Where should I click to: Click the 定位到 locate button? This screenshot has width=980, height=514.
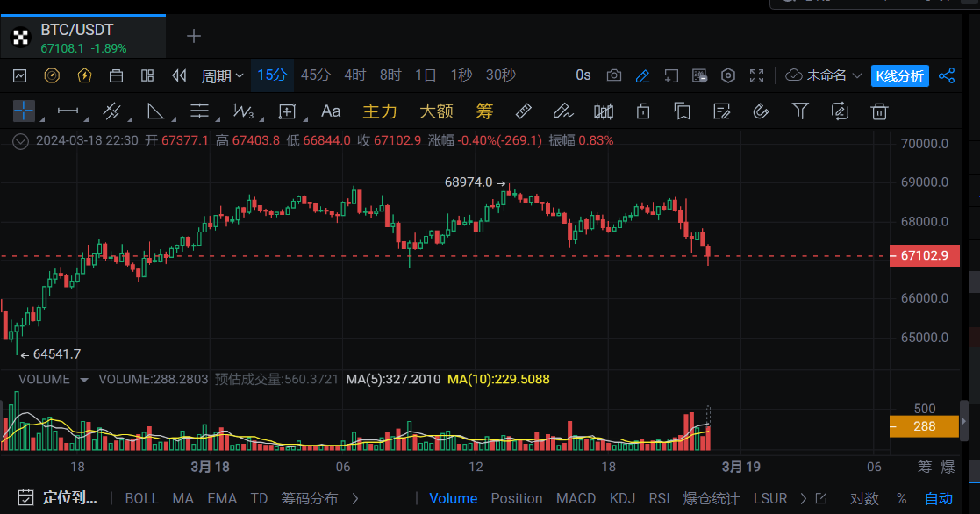click(58, 498)
